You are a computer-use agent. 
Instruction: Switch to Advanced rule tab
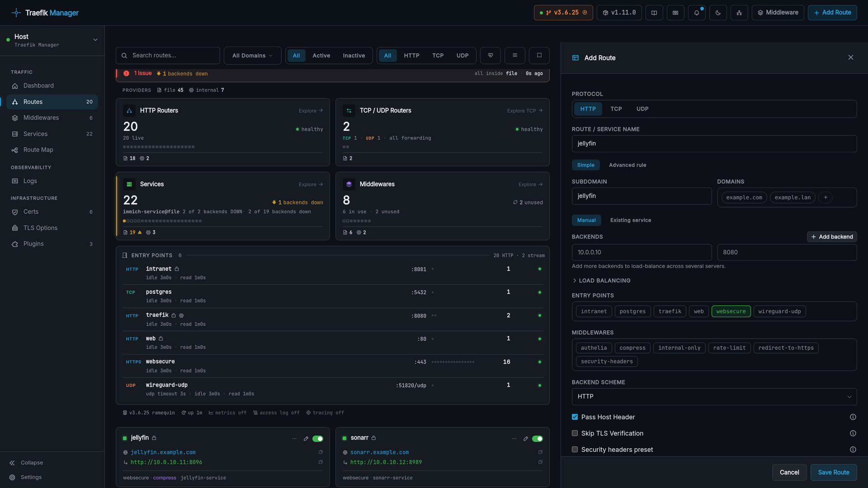point(627,165)
